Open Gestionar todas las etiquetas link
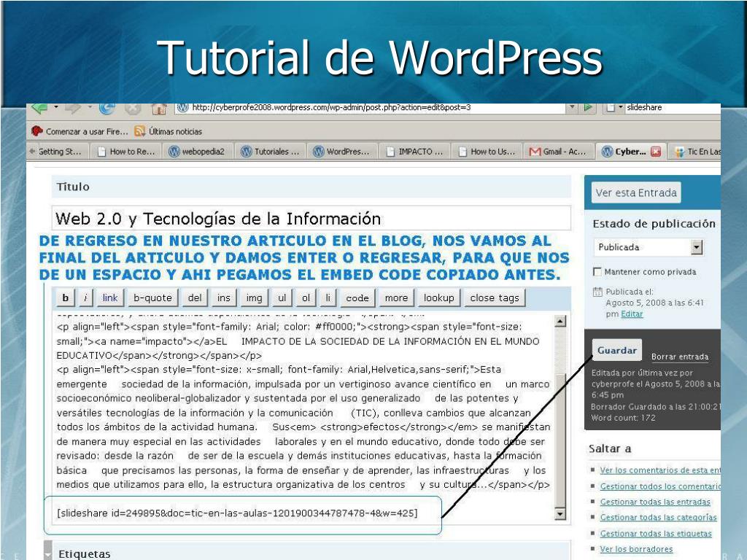747x560 pixels. [x=656, y=534]
